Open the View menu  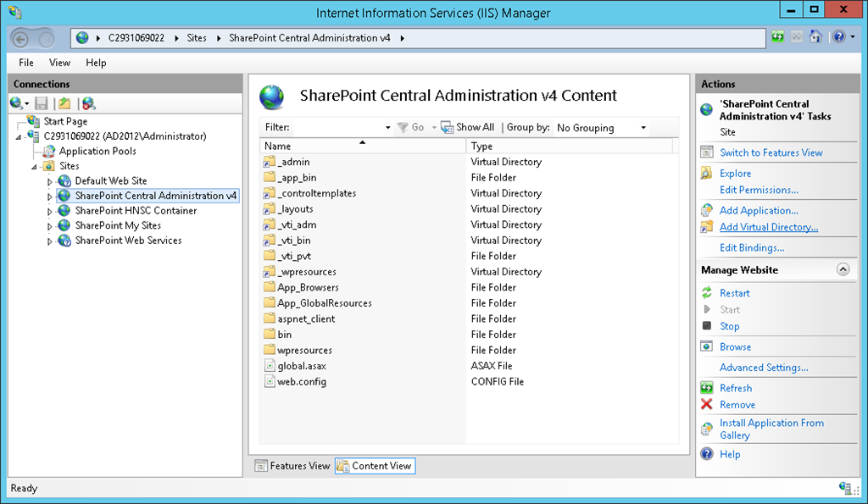pyautogui.click(x=59, y=63)
